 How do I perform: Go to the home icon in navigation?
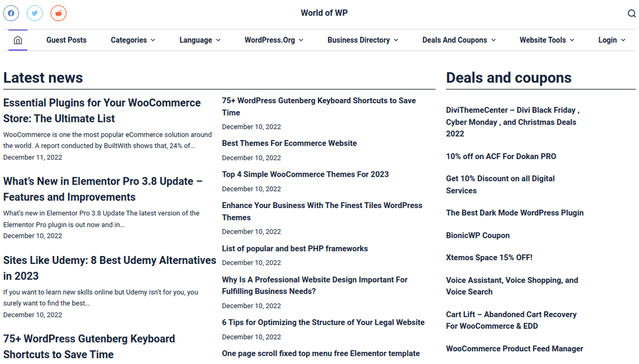(x=18, y=40)
